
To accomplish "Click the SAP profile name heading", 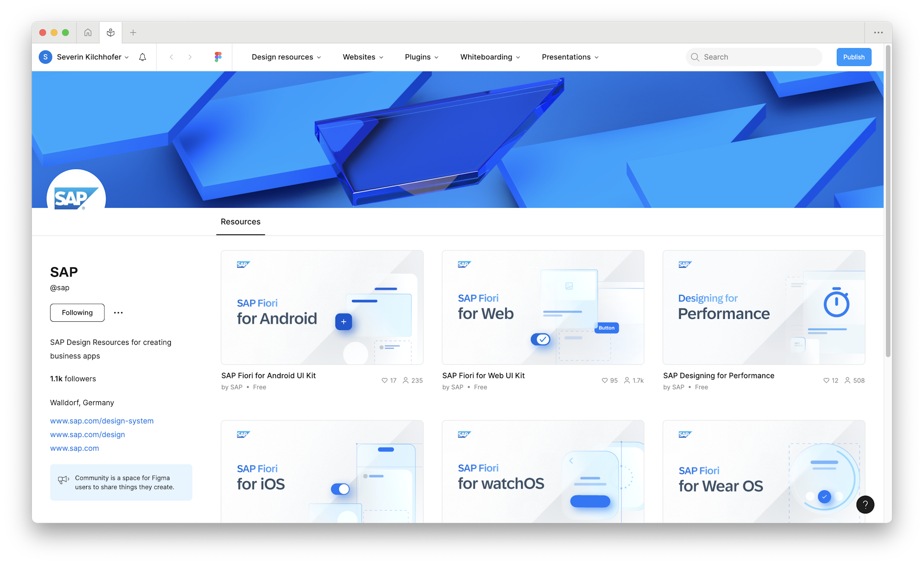I will (x=64, y=272).
